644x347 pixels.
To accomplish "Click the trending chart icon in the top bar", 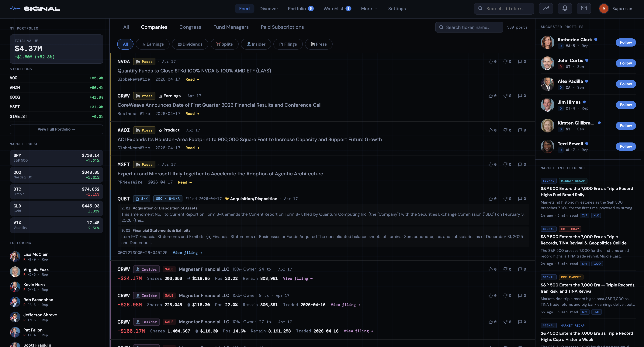I will pos(546,8).
